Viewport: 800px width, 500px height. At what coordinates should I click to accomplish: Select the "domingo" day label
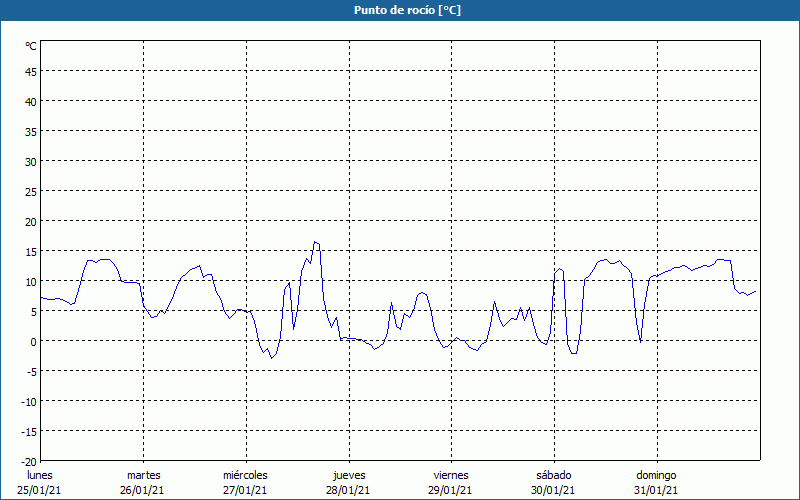pos(656,475)
